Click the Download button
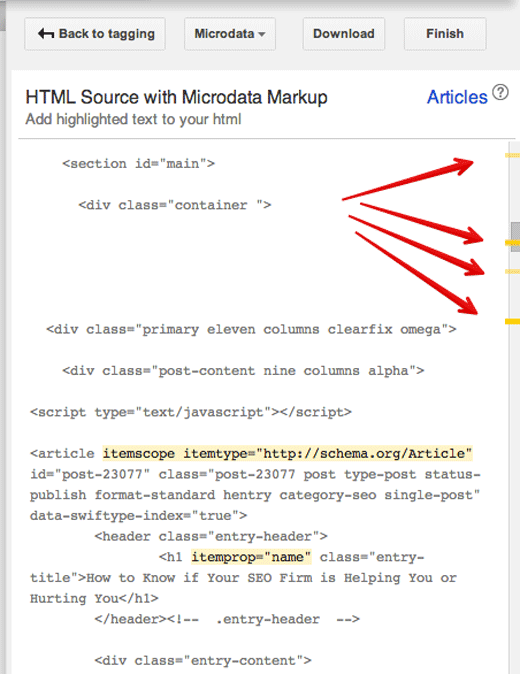 (344, 34)
